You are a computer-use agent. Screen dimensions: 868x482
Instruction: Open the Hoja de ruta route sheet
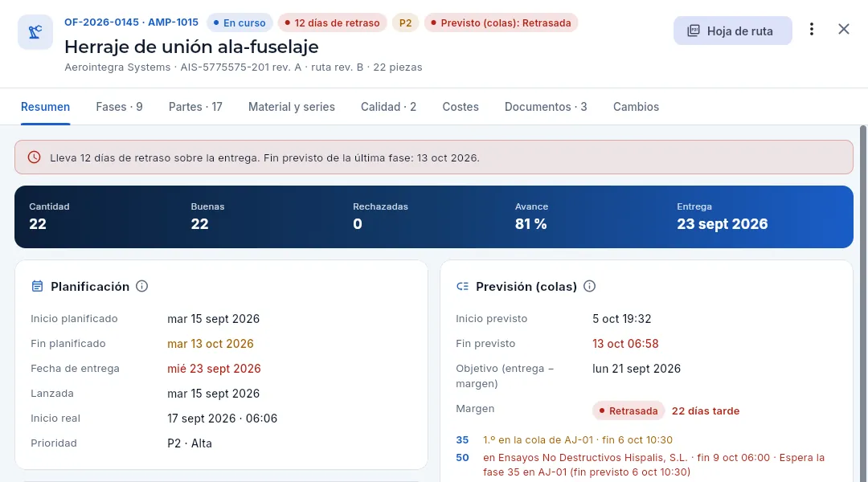[x=732, y=31]
